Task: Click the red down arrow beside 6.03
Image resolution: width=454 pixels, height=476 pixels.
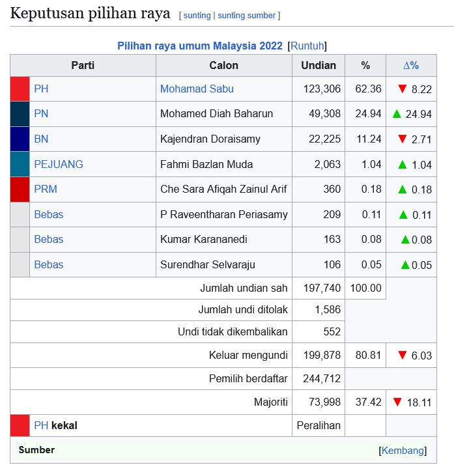Action: pyautogui.click(x=402, y=355)
